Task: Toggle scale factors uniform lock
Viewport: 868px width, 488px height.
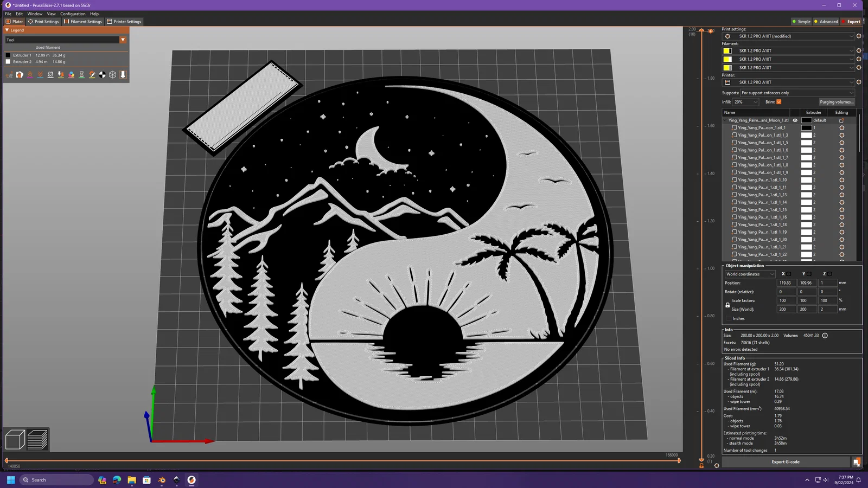Action: [727, 305]
